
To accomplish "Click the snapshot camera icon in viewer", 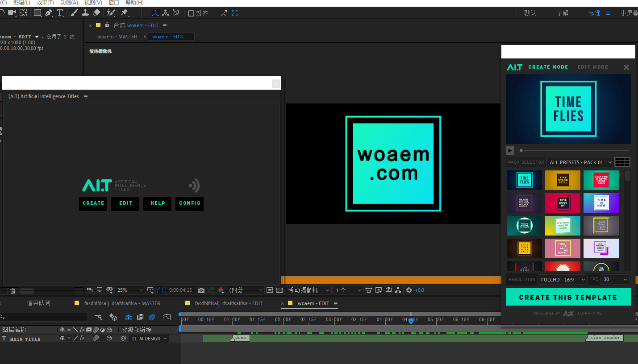I will tap(201, 290).
